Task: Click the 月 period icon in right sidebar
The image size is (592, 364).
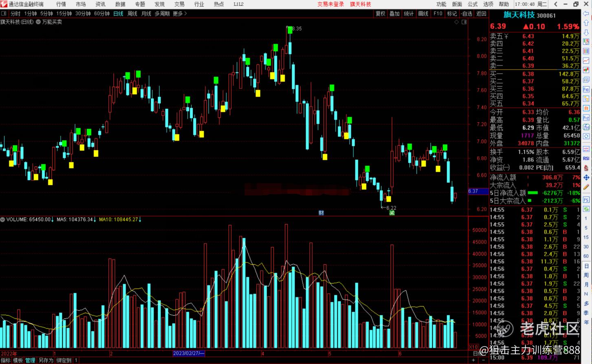Action: (586, 285)
